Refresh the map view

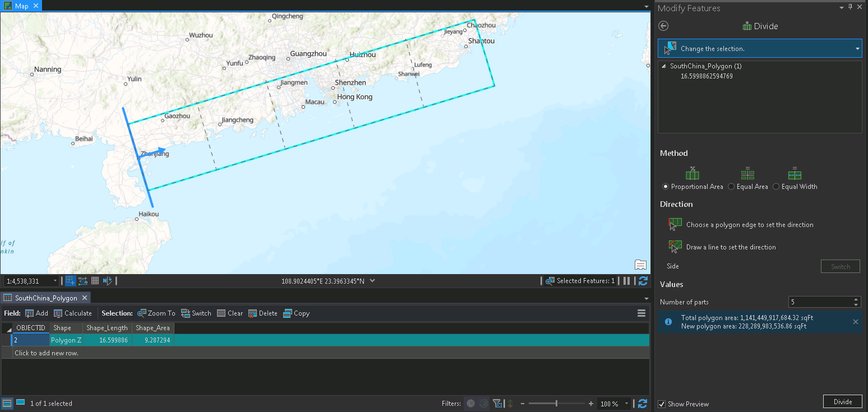tap(643, 281)
